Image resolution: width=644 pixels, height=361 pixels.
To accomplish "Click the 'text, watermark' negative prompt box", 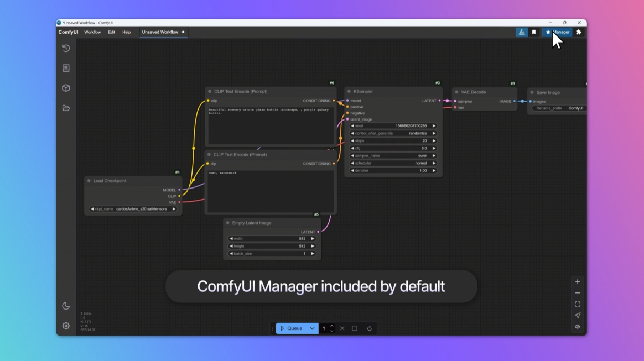I will pos(271,191).
